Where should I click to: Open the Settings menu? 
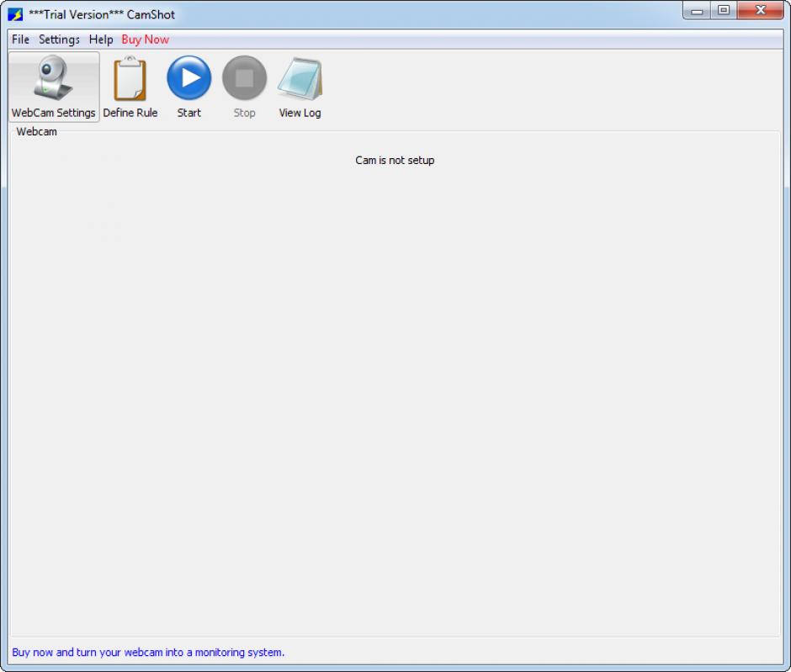coord(59,40)
